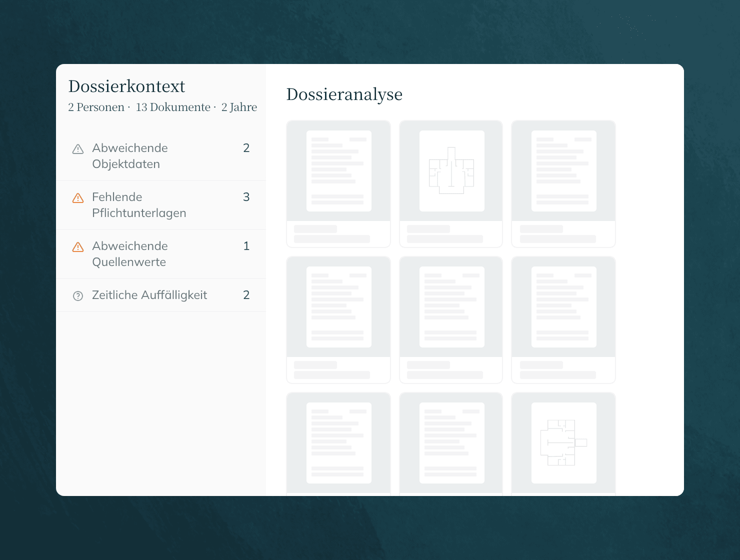This screenshot has width=740, height=560.
Task: Open middle document thumbnail in third row
Action: pyautogui.click(x=451, y=444)
